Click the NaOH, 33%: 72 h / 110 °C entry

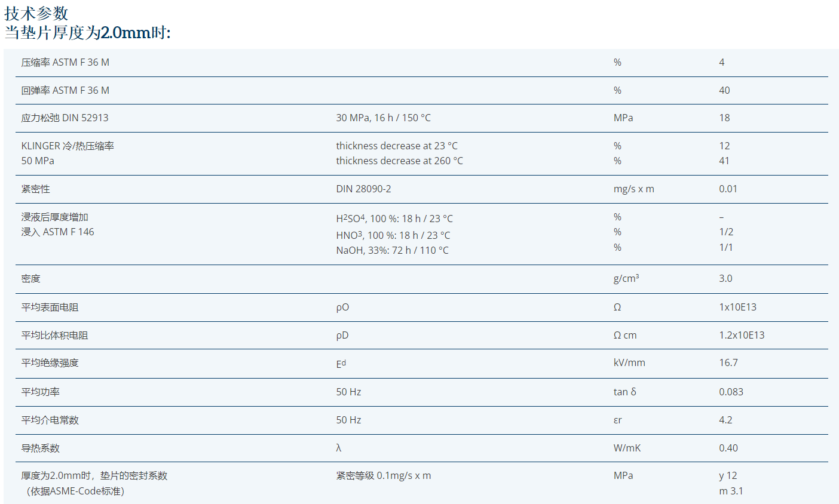[392, 250]
